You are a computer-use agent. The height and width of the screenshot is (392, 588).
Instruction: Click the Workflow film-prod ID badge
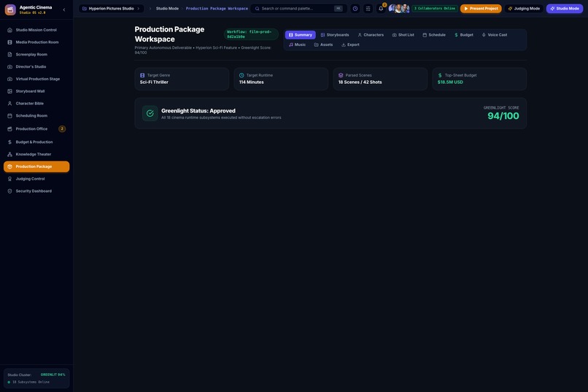(x=251, y=34)
